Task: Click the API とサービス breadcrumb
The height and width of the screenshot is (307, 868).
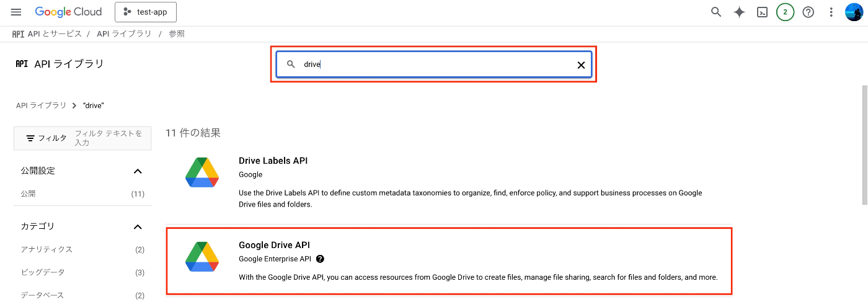Action: [55, 33]
